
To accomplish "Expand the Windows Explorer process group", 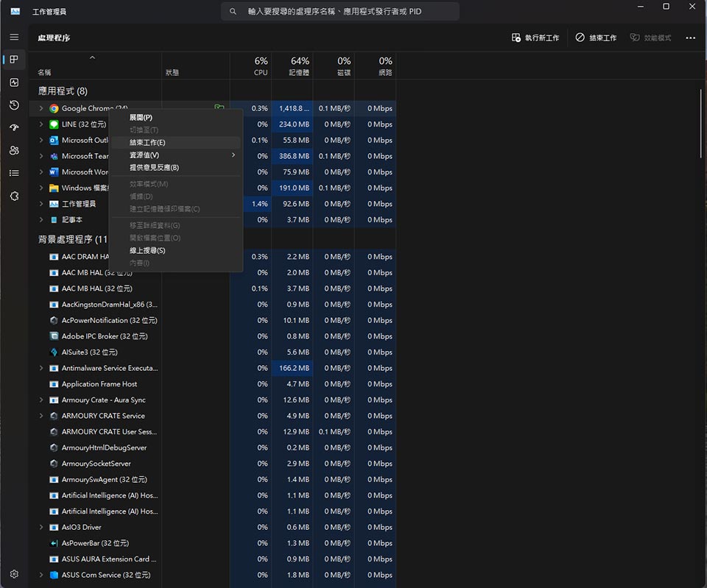I will click(x=41, y=188).
